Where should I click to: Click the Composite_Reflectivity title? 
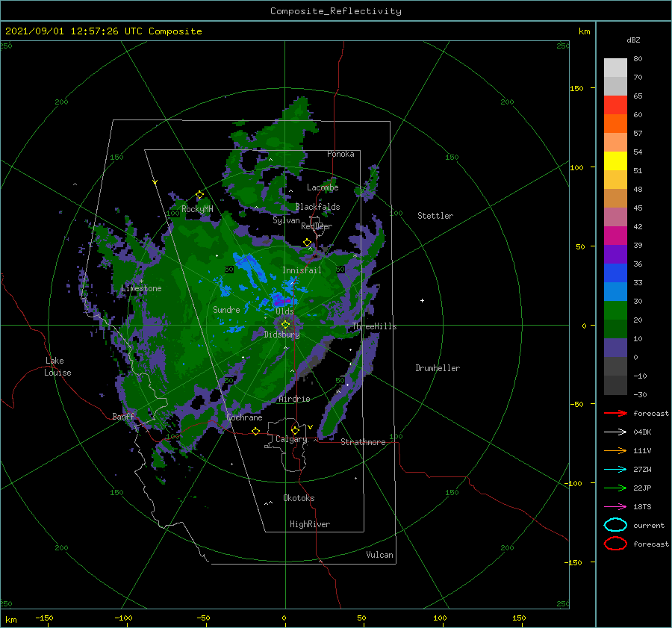(x=336, y=11)
